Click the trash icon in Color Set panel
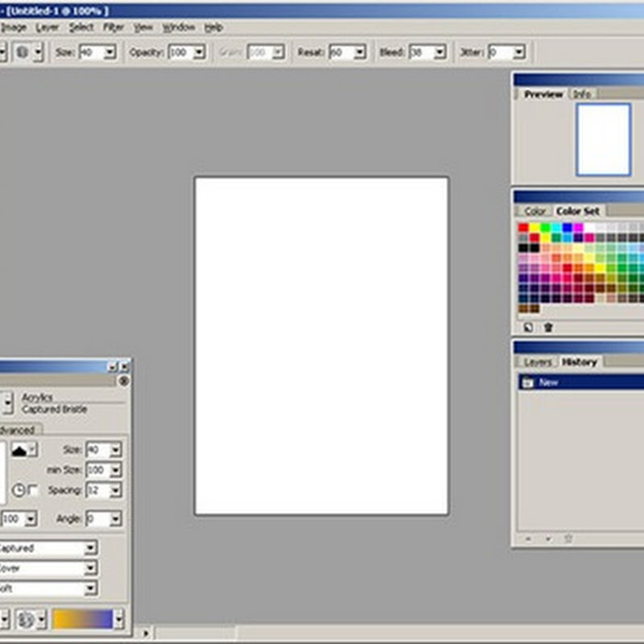Screen dimensions: 644x644 point(548,327)
